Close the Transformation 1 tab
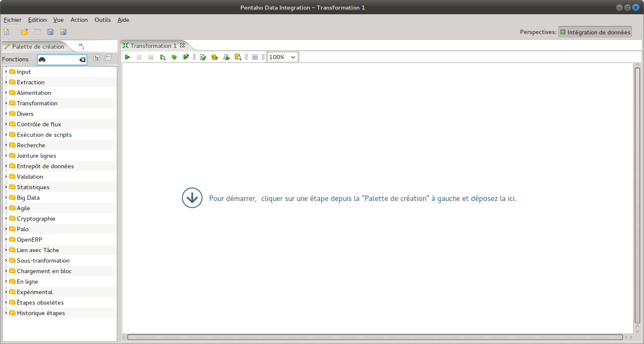Viewport: 644px width, 344px height. 182,45
